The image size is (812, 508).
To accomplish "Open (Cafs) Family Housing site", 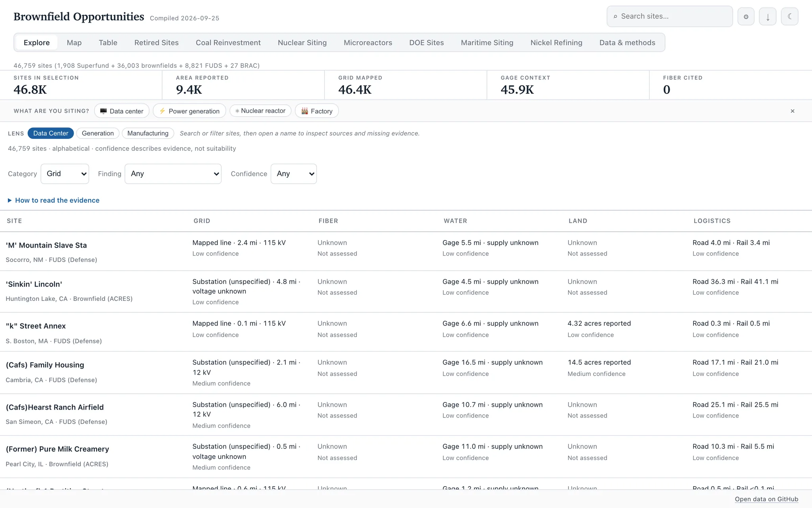I will click(45, 365).
